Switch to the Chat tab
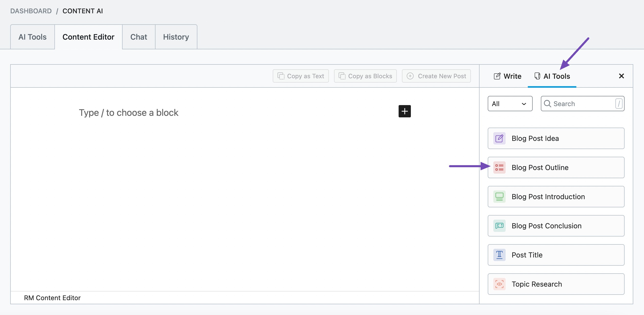Screen dimensions: 644x315 point(138,37)
